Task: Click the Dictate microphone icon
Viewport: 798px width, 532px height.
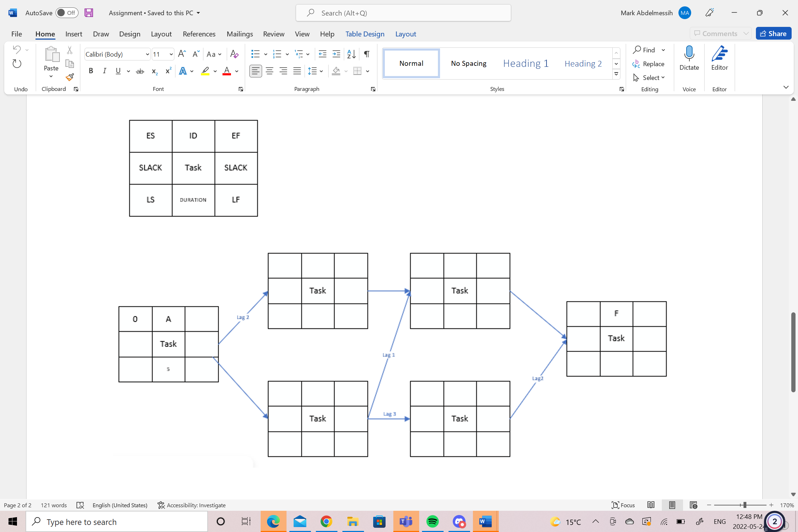Action: [x=689, y=53]
